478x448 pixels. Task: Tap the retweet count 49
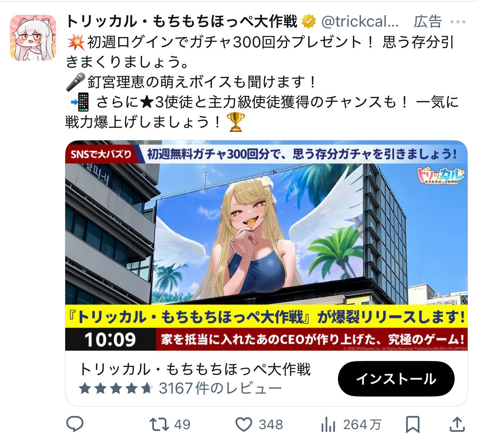pos(182,424)
